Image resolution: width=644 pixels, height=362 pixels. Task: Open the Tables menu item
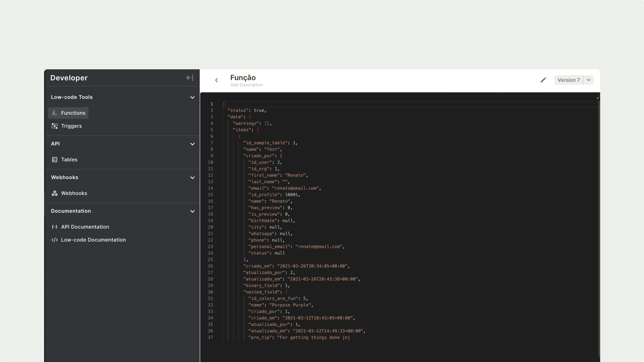69,160
